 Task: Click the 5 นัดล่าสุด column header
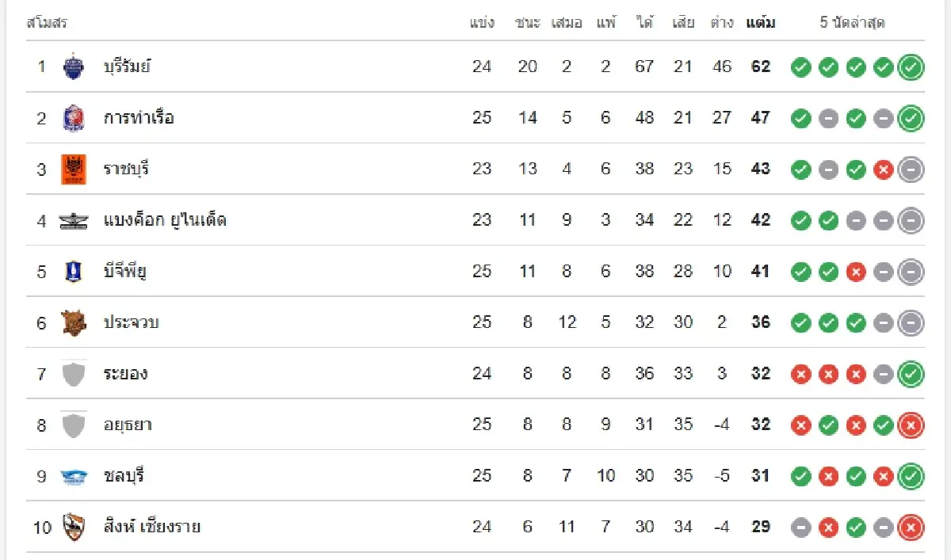point(852,23)
